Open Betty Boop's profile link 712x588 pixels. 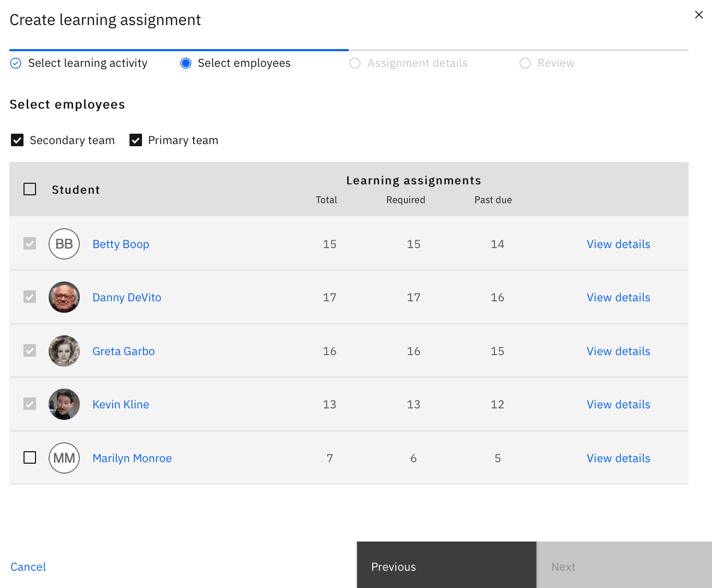(121, 244)
